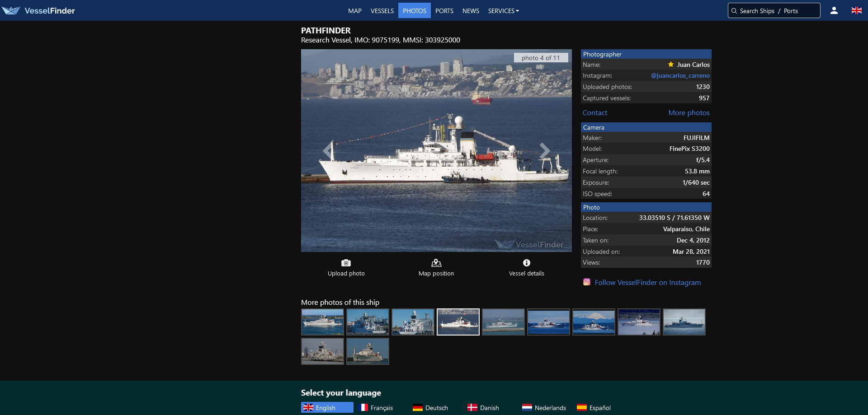
Task: Click the PATHFINDER title heading
Action: click(326, 30)
